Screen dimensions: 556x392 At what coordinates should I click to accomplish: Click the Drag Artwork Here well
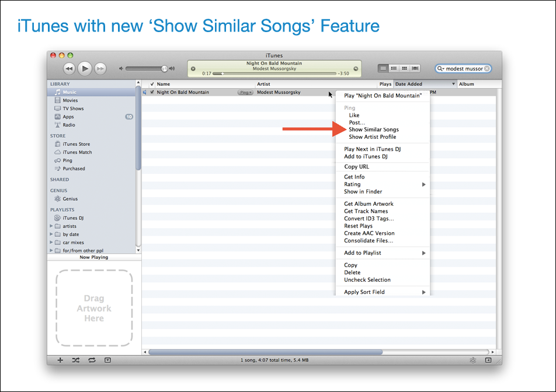coord(95,308)
